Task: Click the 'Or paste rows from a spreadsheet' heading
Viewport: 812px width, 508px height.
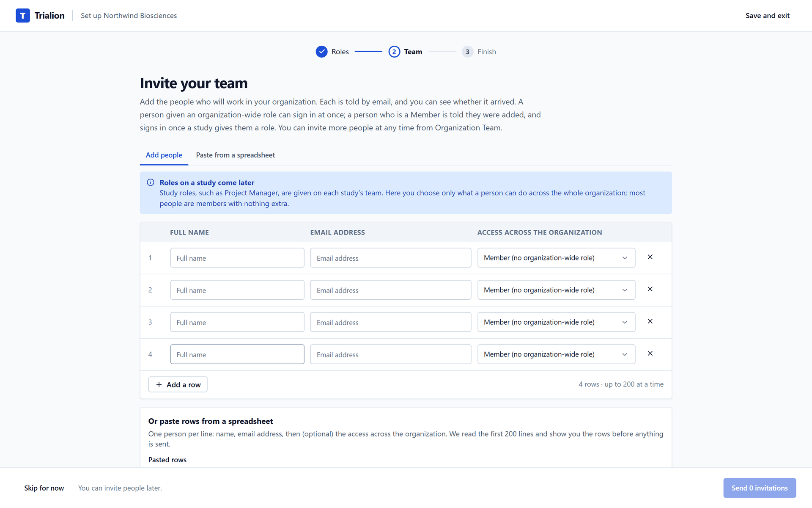Action: tap(211, 421)
